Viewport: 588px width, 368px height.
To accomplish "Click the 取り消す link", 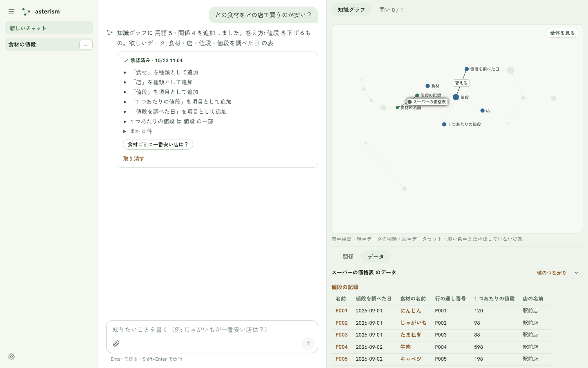I will click(134, 159).
